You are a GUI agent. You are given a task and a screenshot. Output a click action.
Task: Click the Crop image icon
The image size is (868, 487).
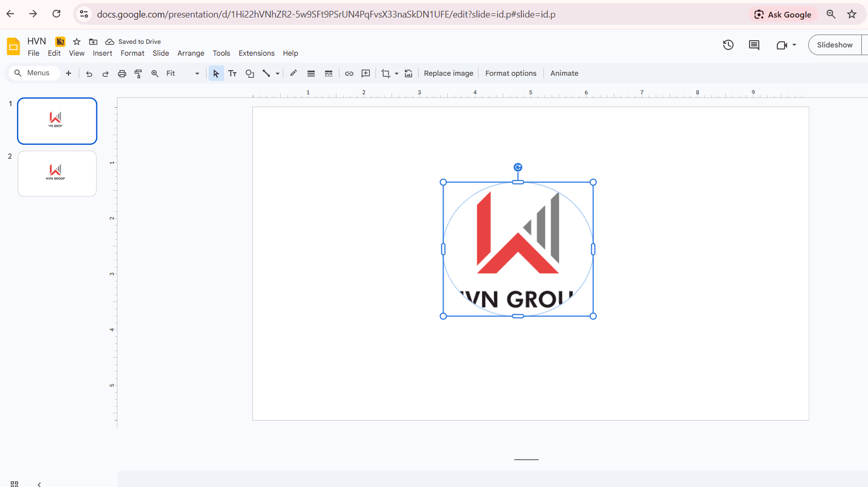tap(385, 74)
